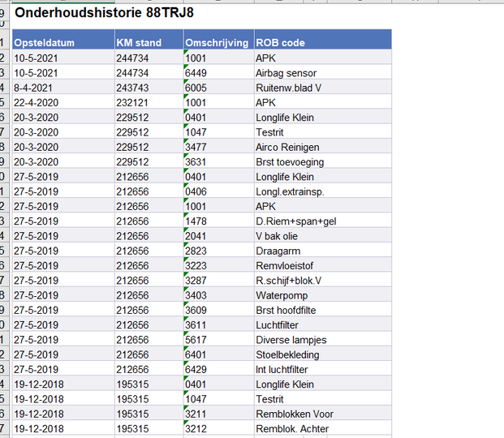Select the V bak olie cell
504x438 pixels.
(x=323, y=236)
